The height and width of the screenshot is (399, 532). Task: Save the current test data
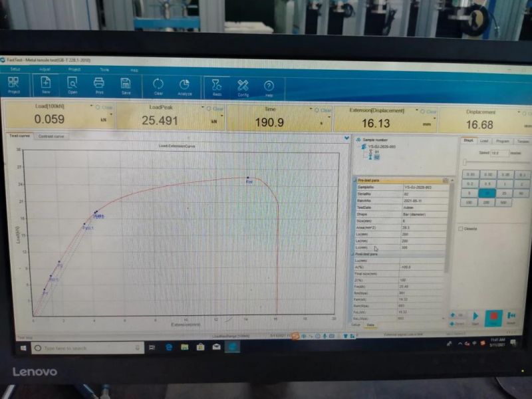126,86
